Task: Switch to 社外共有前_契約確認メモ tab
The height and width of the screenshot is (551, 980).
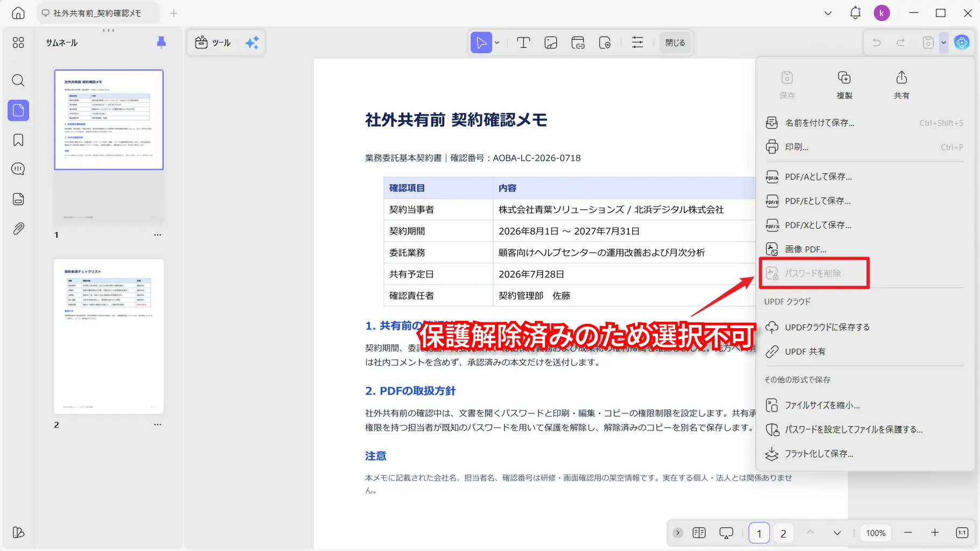Action: pyautogui.click(x=97, y=13)
